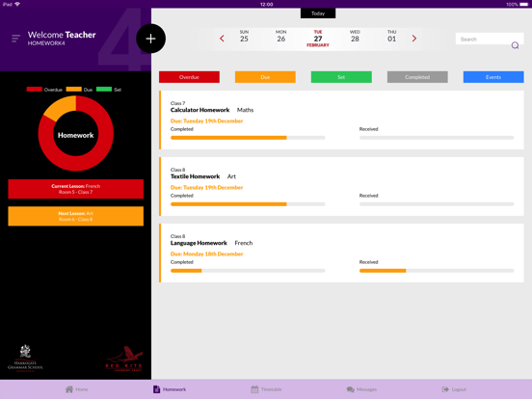Open the Home tab icon

coord(69,389)
